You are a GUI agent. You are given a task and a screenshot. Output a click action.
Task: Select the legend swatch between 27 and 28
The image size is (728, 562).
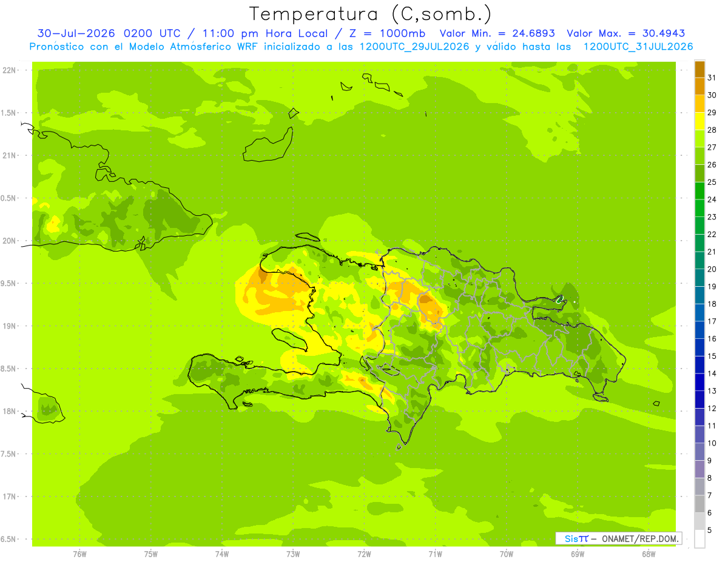pos(699,139)
